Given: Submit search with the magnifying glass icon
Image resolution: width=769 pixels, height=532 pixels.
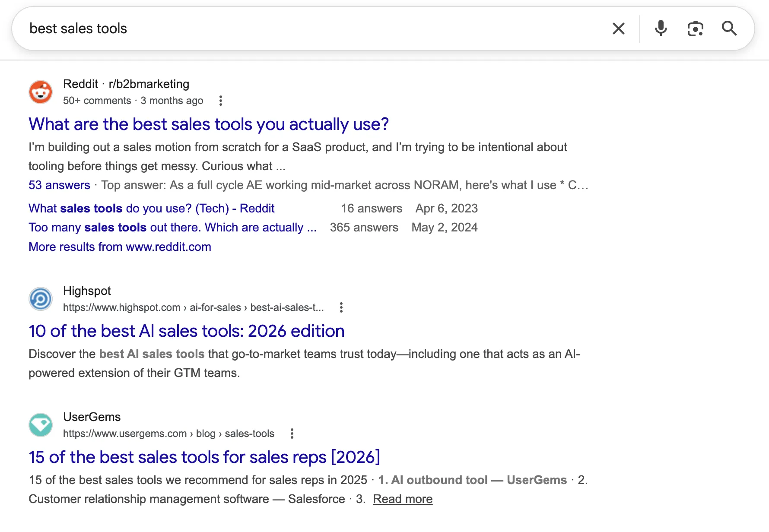Looking at the screenshot, I should tap(729, 28).
